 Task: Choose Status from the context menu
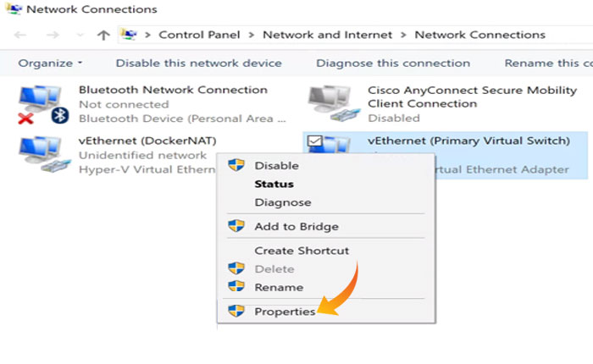(274, 184)
